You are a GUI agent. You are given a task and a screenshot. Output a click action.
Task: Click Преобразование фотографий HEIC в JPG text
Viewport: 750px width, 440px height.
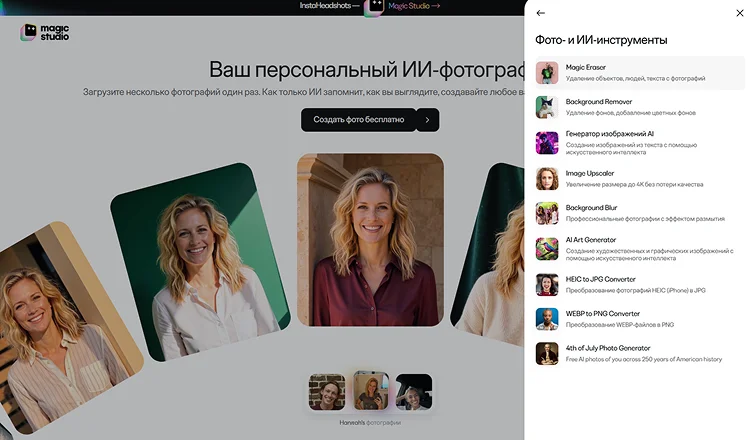(x=635, y=290)
